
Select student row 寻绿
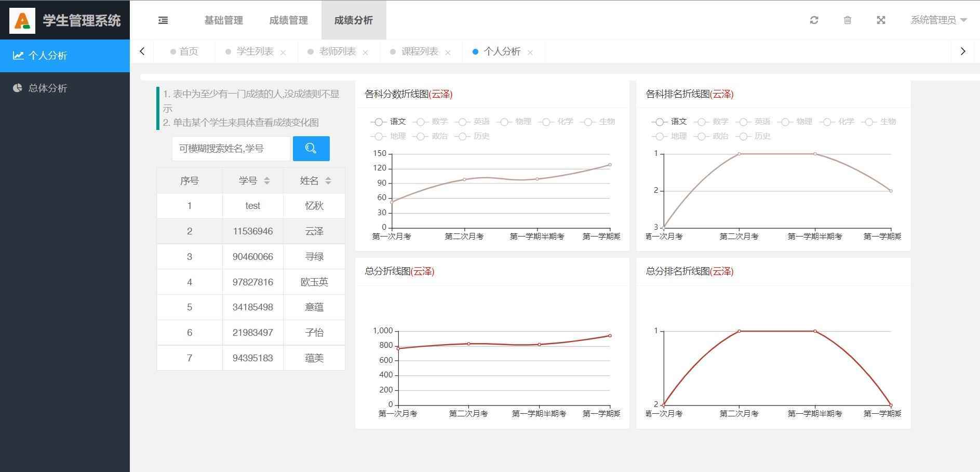click(x=251, y=257)
